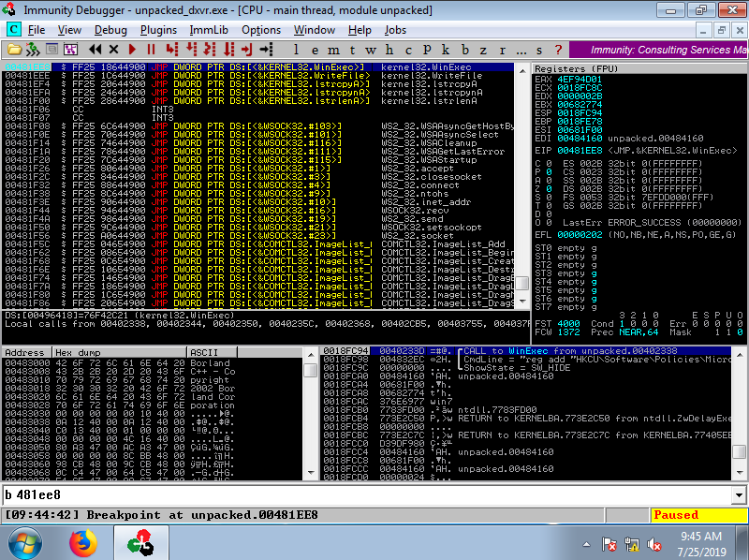
Task: Open the View menu
Action: [69, 30]
